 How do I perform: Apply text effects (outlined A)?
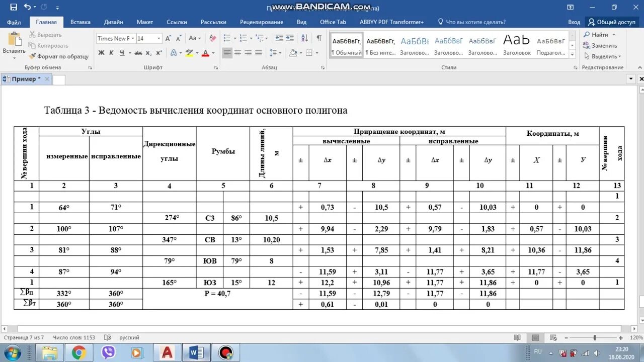(174, 53)
